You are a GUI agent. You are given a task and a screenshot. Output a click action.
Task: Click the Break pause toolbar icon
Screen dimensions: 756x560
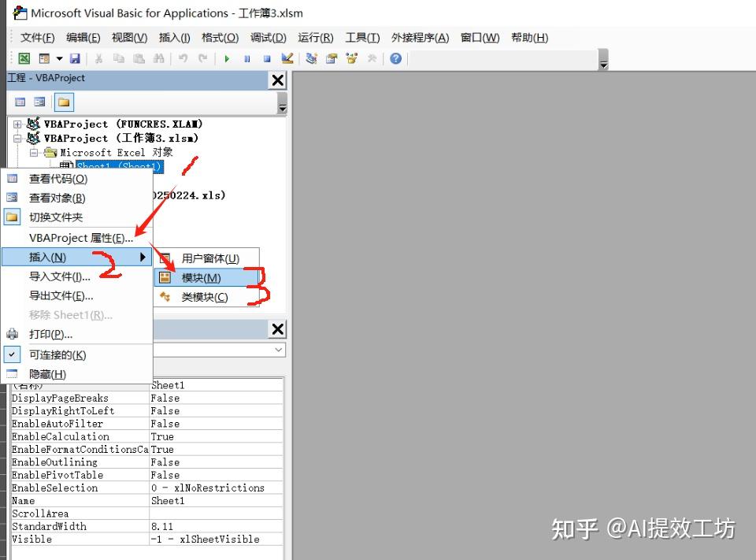point(246,59)
